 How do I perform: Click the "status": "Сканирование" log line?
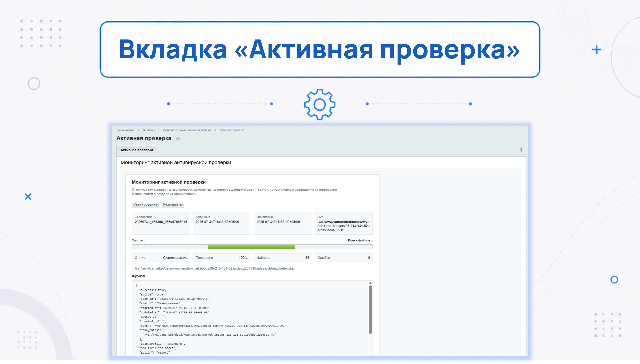pyautogui.click(x=160, y=304)
